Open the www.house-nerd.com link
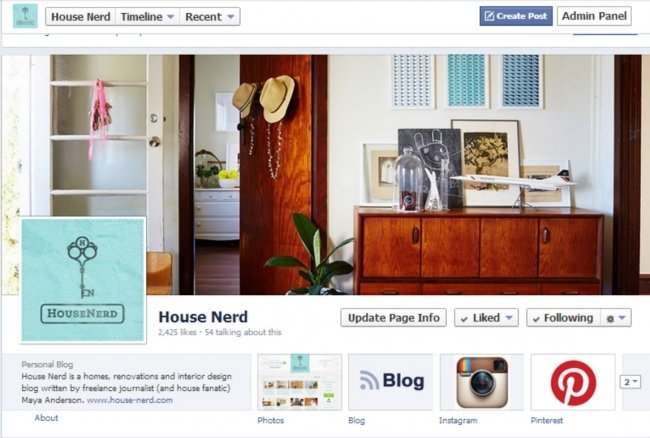Screen dimensions: 650x438 [x=130, y=400]
